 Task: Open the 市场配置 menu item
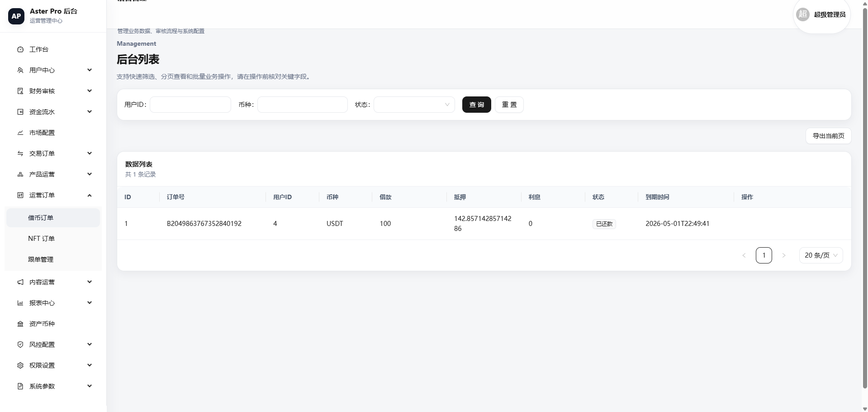click(53, 133)
